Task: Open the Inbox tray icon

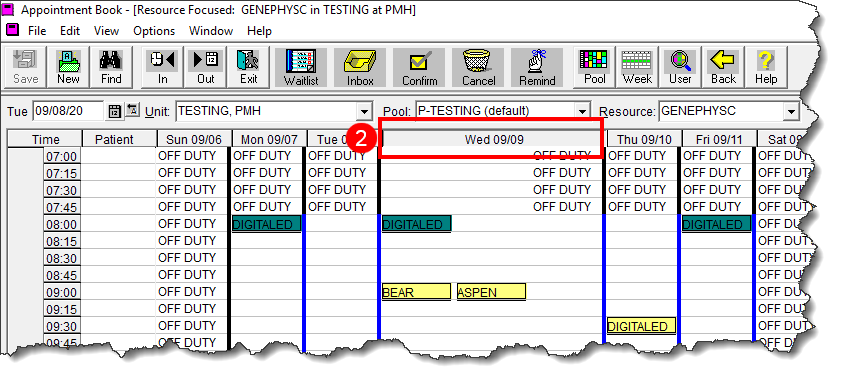Action: coord(360,67)
